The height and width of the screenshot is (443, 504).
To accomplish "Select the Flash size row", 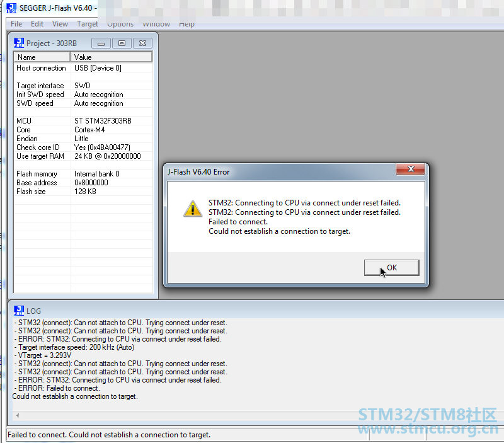I will pos(83,192).
